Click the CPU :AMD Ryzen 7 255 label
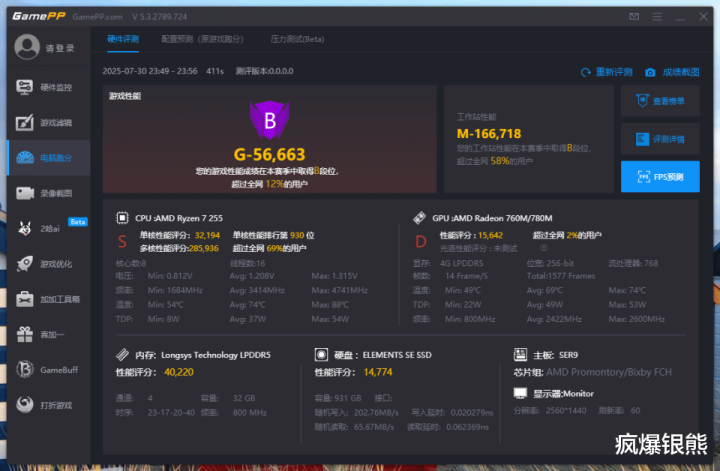This screenshot has height=471, width=720. (179, 218)
